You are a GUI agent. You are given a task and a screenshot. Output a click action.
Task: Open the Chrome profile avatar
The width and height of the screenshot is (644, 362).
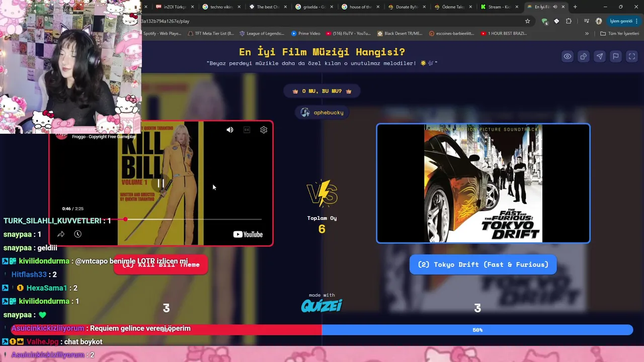[599, 21]
